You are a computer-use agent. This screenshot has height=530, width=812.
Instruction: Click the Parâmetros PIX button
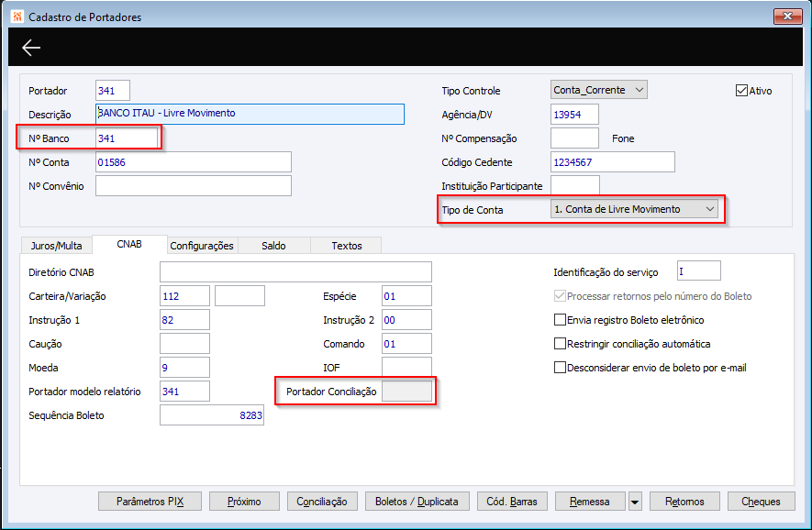pyautogui.click(x=150, y=502)
